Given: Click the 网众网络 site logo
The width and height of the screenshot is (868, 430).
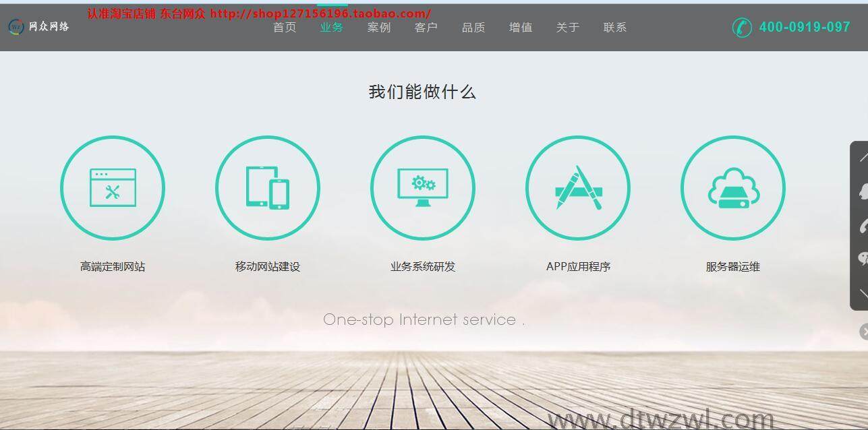Looking at the screenshot, I should click(38, 27).
